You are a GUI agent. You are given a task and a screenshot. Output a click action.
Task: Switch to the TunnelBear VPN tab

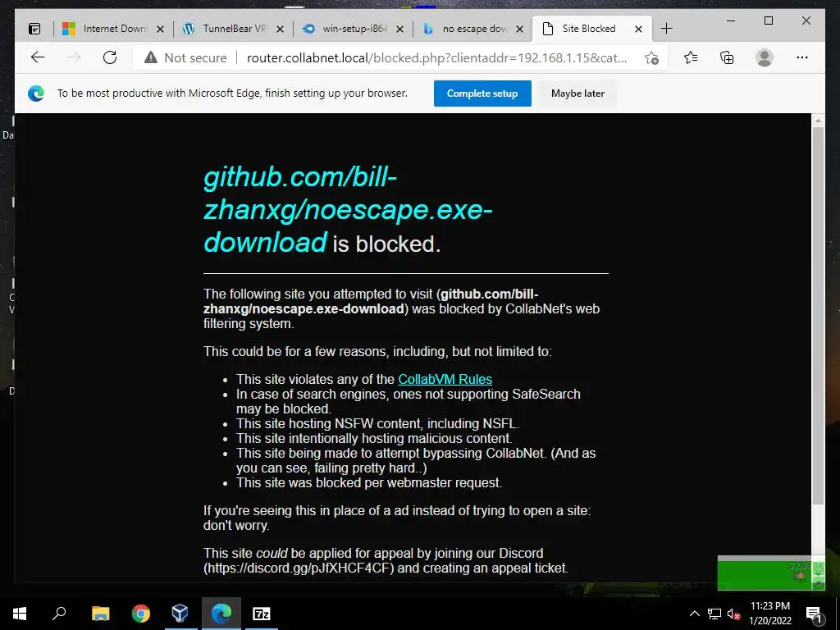pyautogui.click(x=233, y=29)
